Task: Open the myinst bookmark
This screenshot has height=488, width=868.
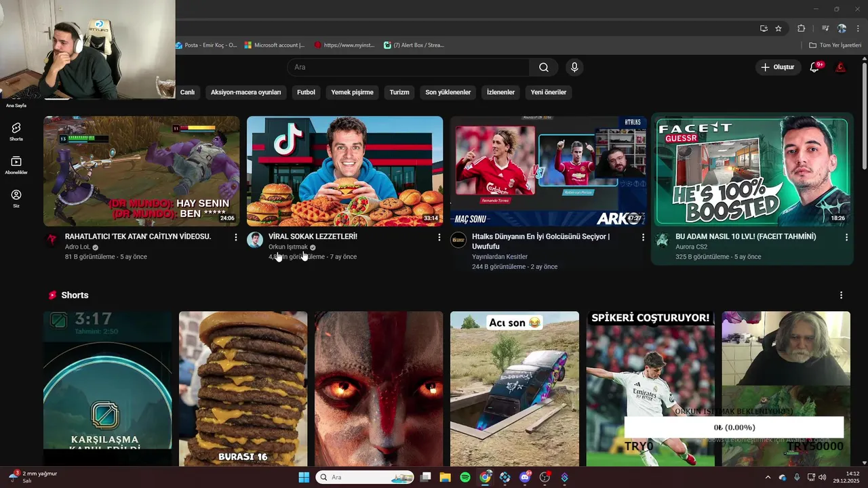Action: [344, 45]
